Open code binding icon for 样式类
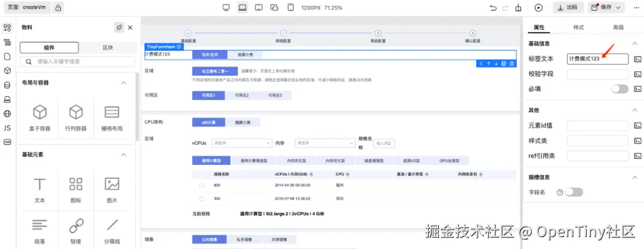Image resolution: width=644 pixels, height=249 pixels. 637,141
